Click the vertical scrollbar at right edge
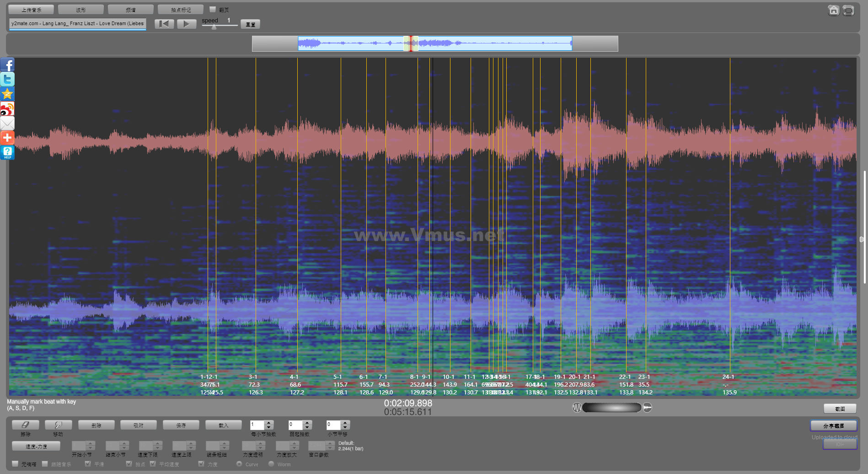The image size is (868, 474). pyautogui.click(x=864, y=227)
